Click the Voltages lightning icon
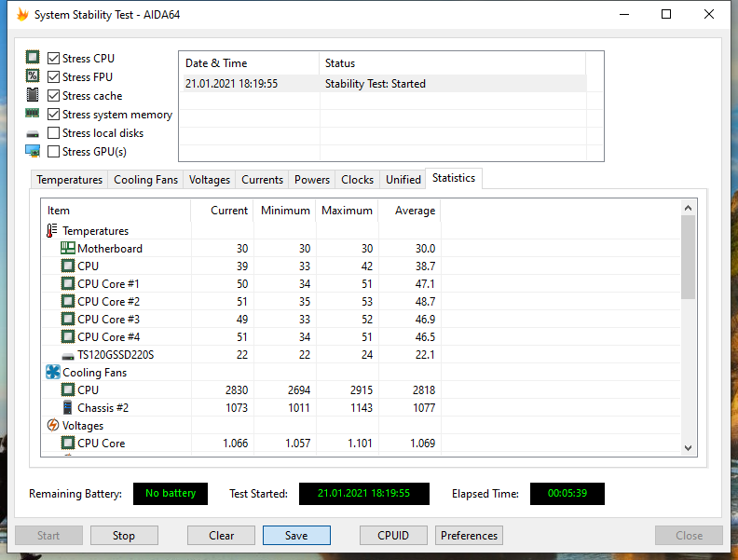Screen dimensions: 738x560 tap(53, 425)
